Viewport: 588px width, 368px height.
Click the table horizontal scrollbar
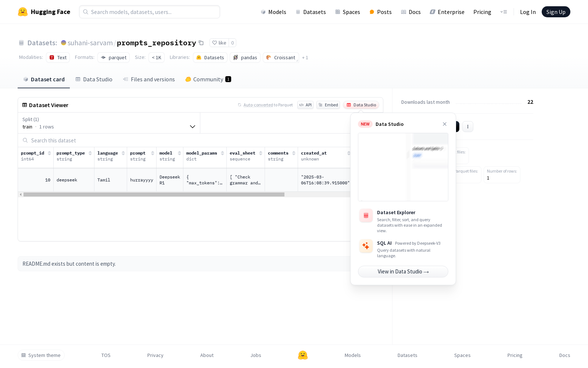pyautogui.click(x=154, y=194)
